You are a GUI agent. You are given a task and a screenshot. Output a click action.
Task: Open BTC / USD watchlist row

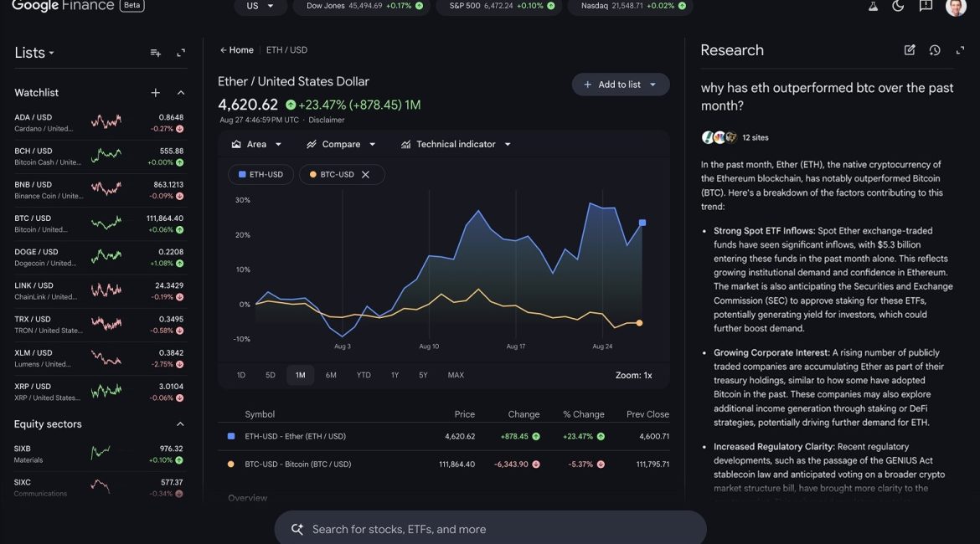pyautogui.click(x=99, y=223)
